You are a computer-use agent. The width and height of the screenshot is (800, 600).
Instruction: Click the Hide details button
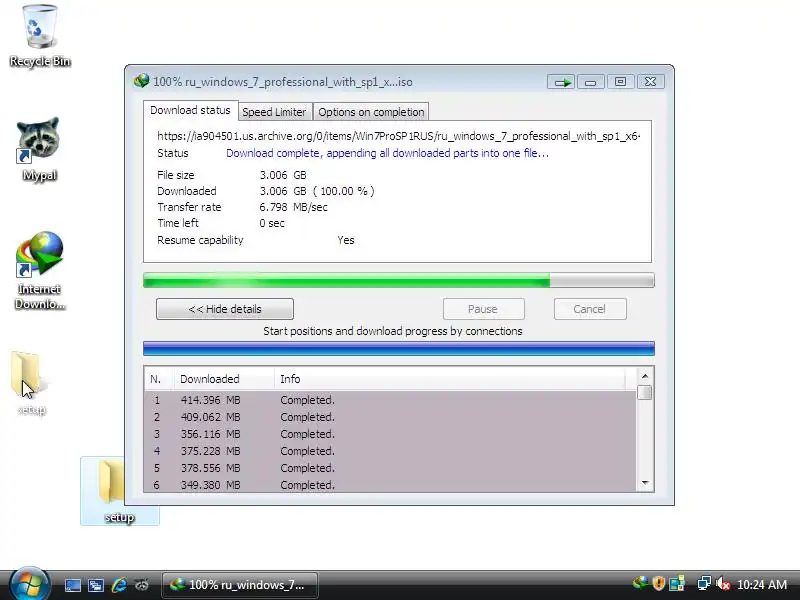pos(225,309)
